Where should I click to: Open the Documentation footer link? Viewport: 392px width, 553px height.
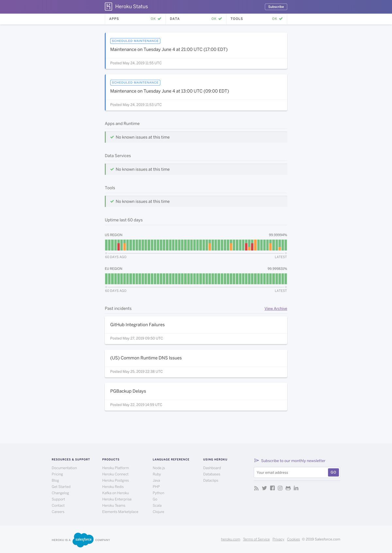point(64,468)
